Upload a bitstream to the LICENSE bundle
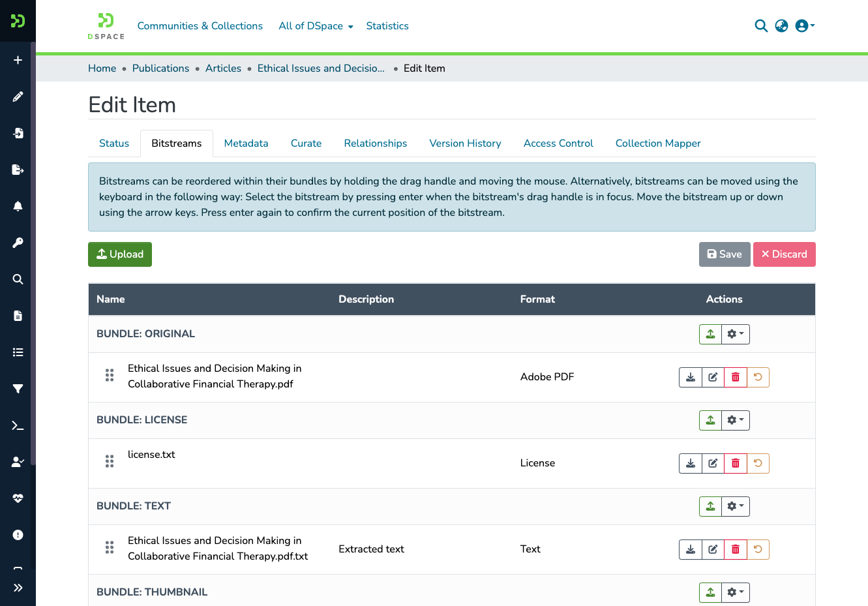The height and width of the screenshot is (606, 868). click(710, 420)
